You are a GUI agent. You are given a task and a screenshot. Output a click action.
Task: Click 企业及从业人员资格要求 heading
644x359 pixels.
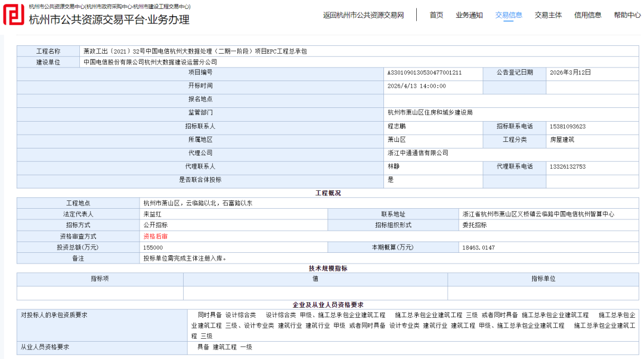[328, 305]
